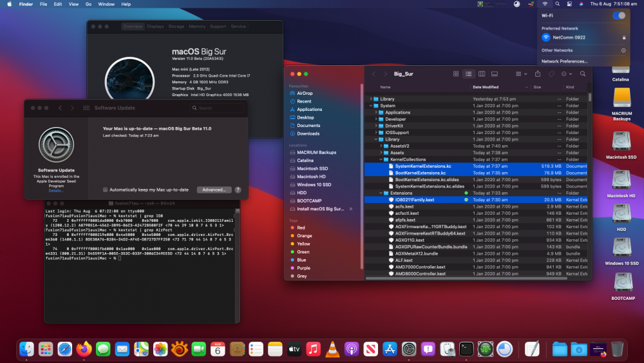Open Safari from the Dock

(x=64, y=349)
